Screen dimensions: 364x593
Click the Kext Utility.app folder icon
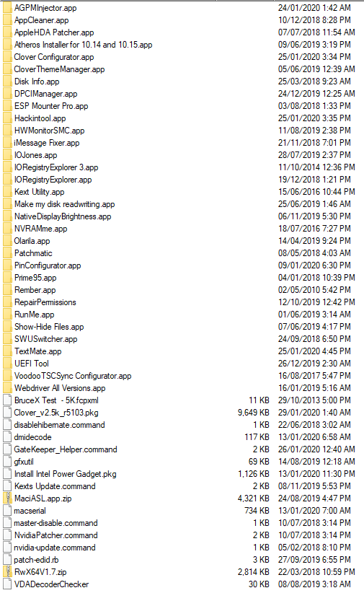(7, 192)
